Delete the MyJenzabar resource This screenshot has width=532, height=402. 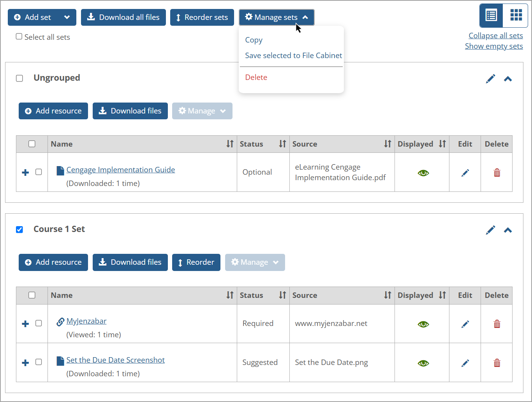pyautogui.click(x=497, y=324)
